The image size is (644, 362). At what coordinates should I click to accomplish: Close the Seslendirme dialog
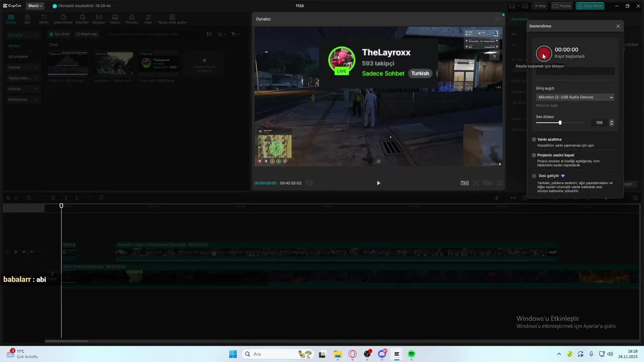coord(618,26)
